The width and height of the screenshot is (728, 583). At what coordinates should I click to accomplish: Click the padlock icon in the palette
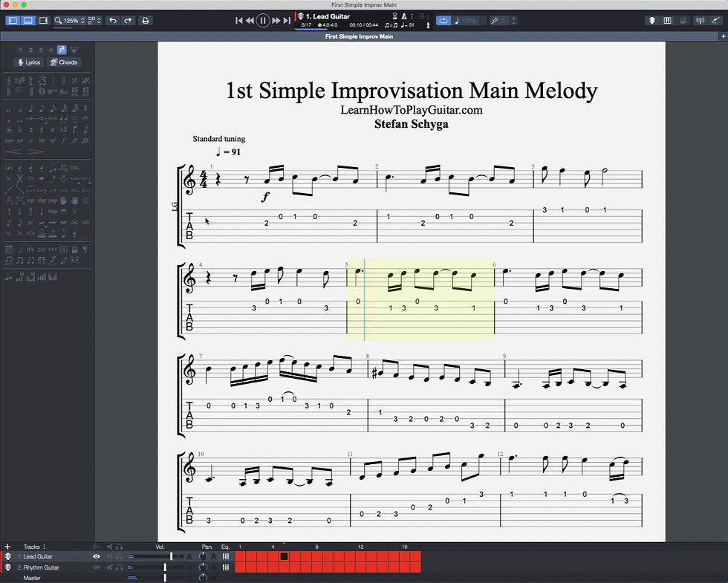click(x=75, y=250)
